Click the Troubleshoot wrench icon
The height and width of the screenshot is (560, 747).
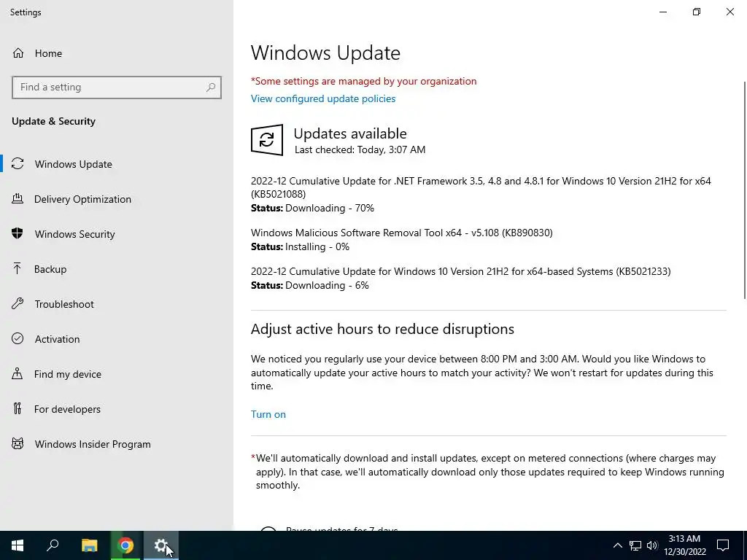click(18, 304)
